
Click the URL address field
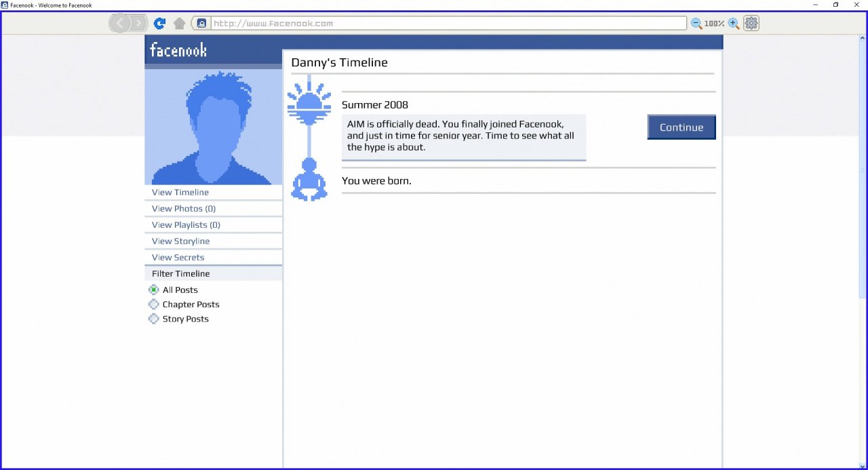tap(449, 23)
